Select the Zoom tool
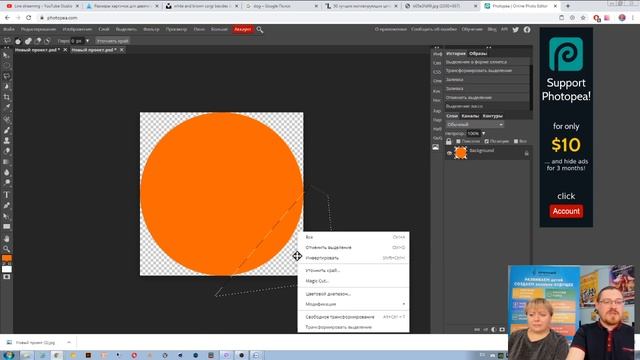 [x=6, y=249]
